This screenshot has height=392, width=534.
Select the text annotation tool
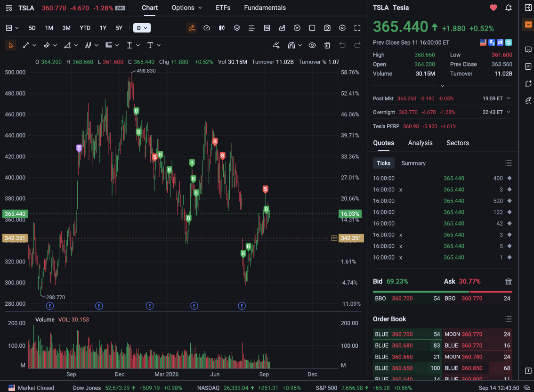point(150,45)
